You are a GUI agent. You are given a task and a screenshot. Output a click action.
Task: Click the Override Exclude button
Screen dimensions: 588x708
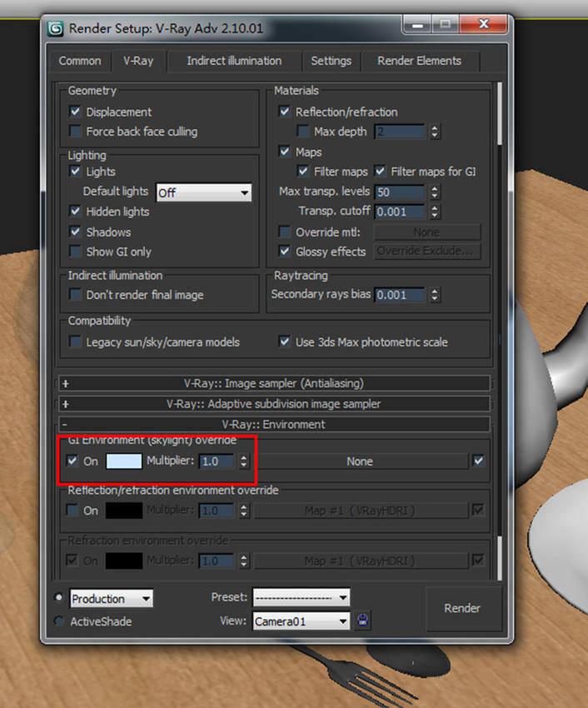[427, 251]
